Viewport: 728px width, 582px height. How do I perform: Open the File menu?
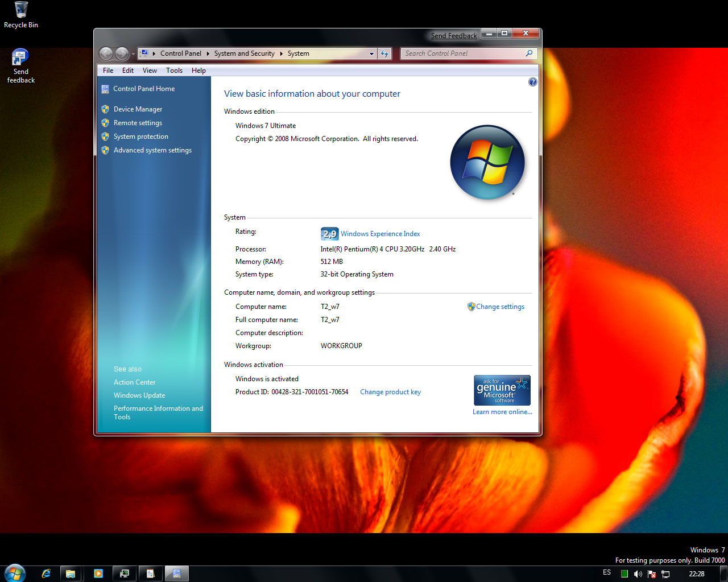pyautogui.click(x=108, y=71)
